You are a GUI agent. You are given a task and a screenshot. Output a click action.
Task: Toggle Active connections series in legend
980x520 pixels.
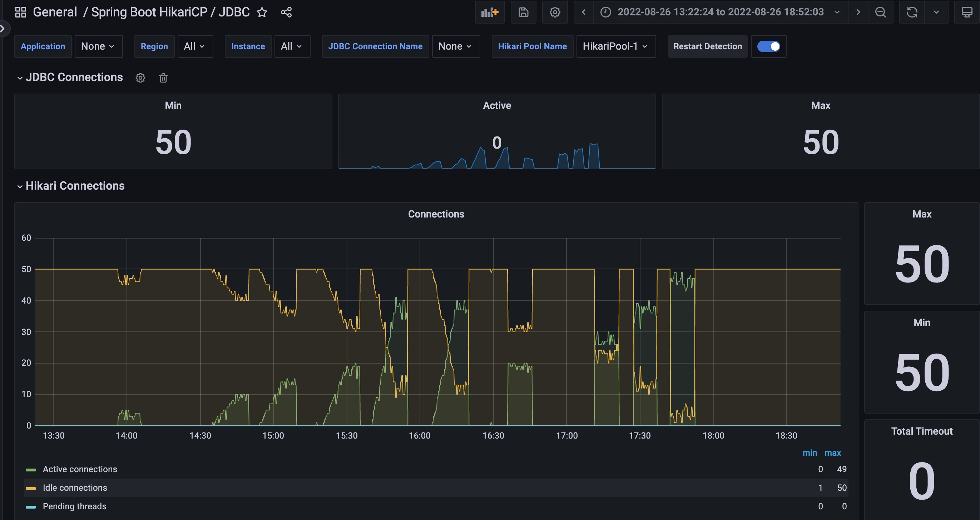(x=79, y=469)
